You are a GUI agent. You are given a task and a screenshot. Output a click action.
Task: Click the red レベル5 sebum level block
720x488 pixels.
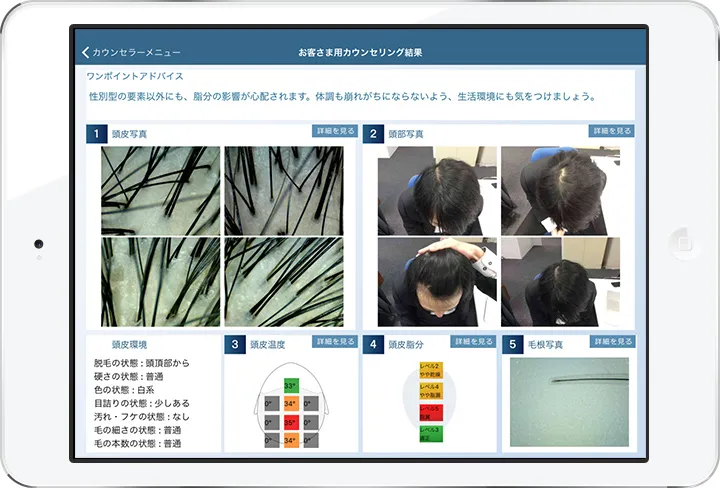(430, 411)
